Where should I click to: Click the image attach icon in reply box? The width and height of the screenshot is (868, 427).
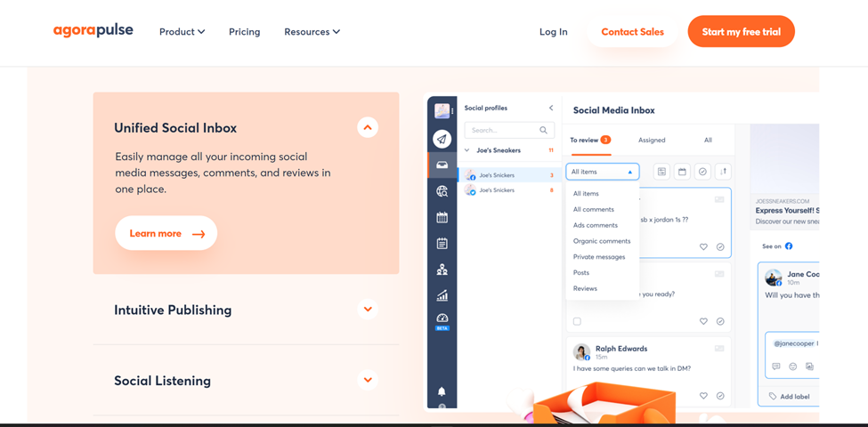[x=809, y=367]
